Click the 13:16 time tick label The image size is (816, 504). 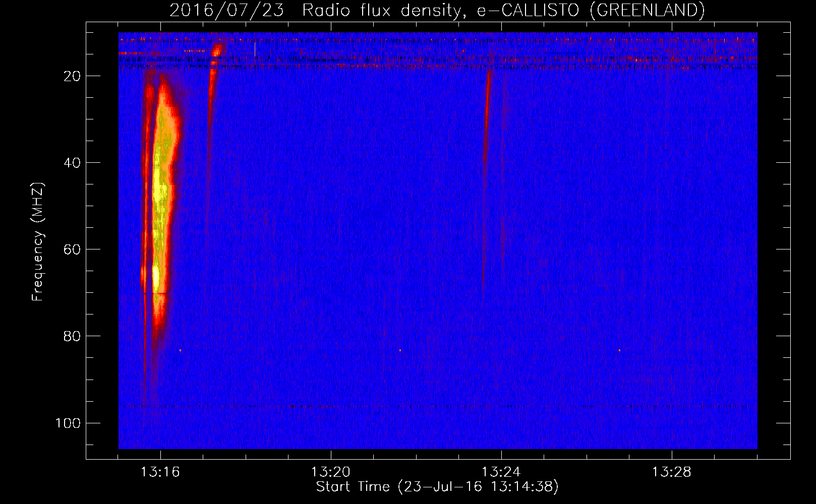point(160,472)
